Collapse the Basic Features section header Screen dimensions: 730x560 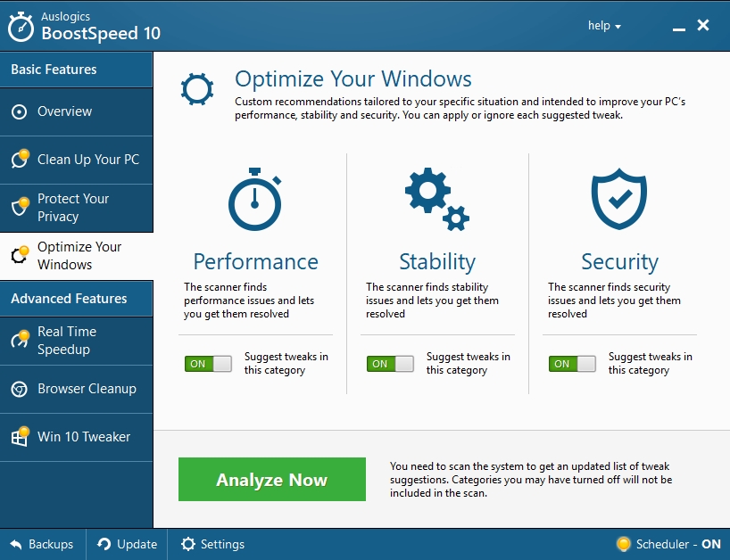tap(77, 70)
